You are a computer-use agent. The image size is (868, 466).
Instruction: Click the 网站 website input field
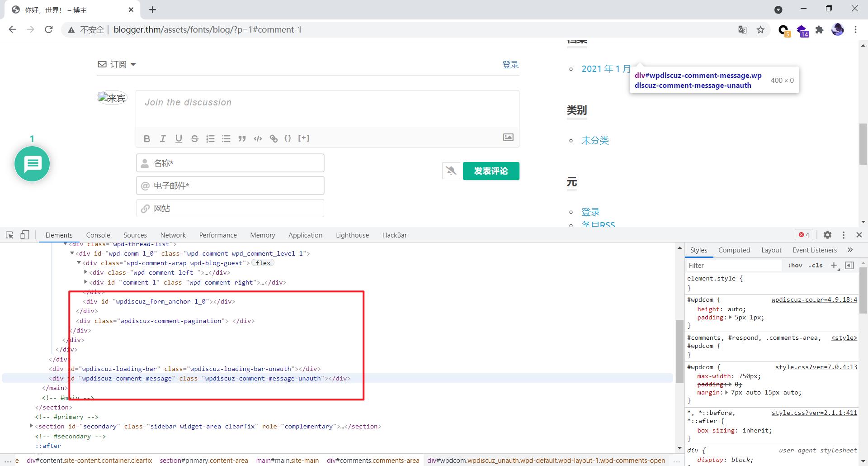[x=230, y=208]
